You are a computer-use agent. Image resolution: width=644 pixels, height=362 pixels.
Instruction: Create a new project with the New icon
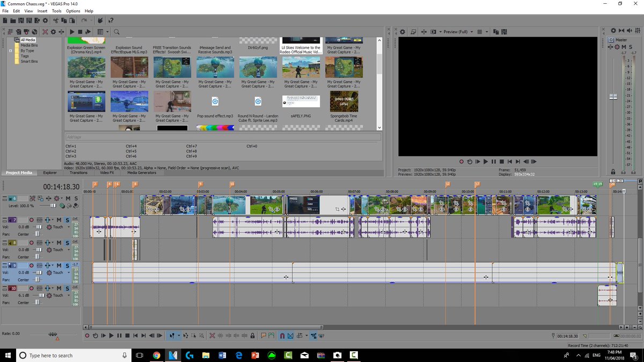point(5,20)
